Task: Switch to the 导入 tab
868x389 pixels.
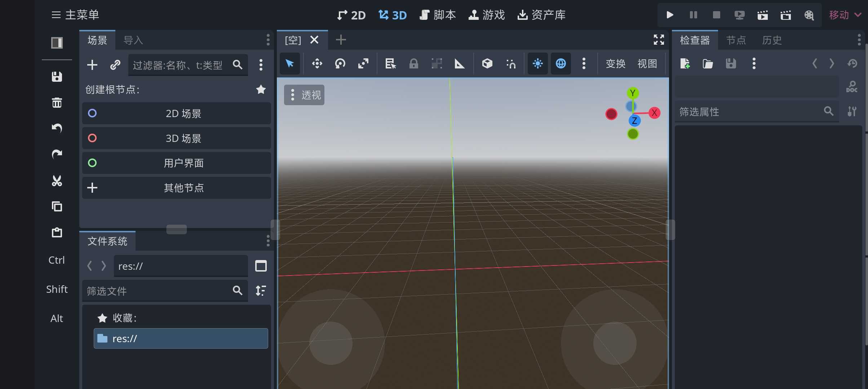Action: click(x=133, y=40)
